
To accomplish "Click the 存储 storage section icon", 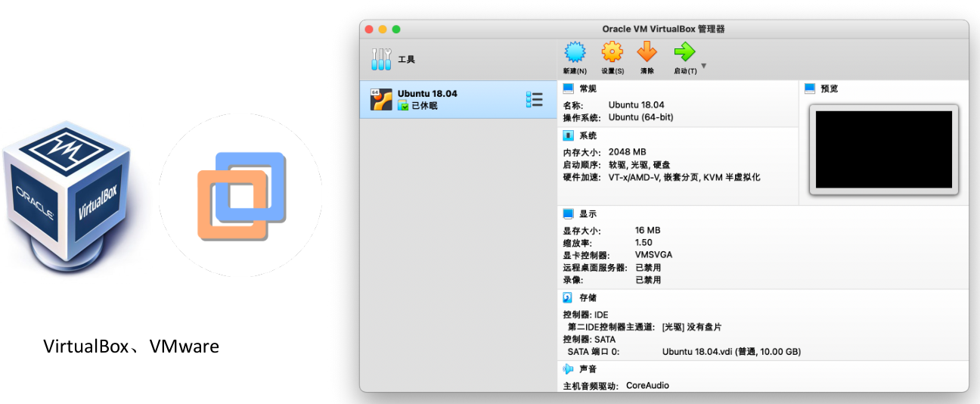I will pos(569,298).
